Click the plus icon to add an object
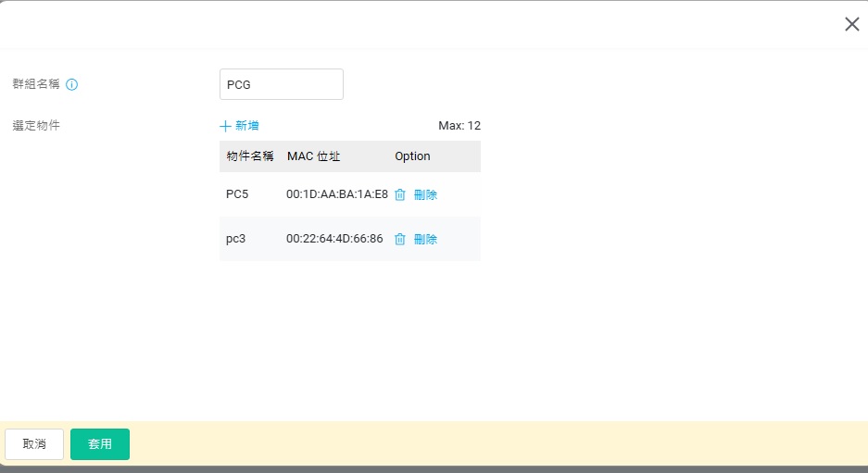The image size is (868, 473). tap(225, 126)
